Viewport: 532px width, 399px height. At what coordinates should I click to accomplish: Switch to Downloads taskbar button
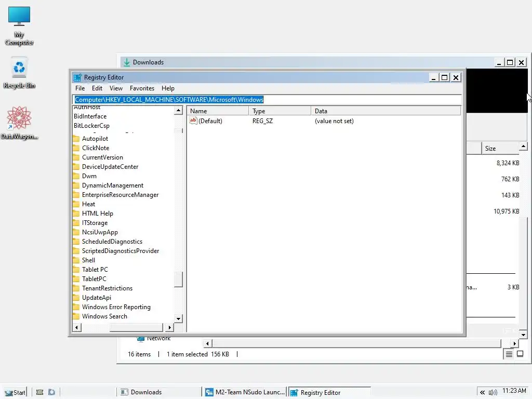[x=159, y=392]
